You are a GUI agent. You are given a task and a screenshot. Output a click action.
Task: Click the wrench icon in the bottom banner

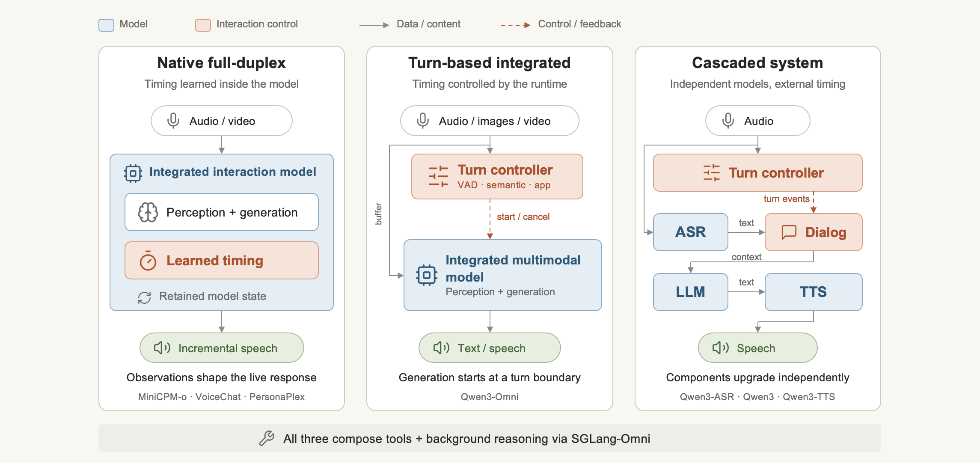[267, 438]
